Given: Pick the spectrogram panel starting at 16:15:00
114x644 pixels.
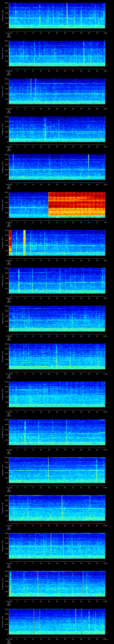Looking at the screenshot, I should [x=57, y=546].
